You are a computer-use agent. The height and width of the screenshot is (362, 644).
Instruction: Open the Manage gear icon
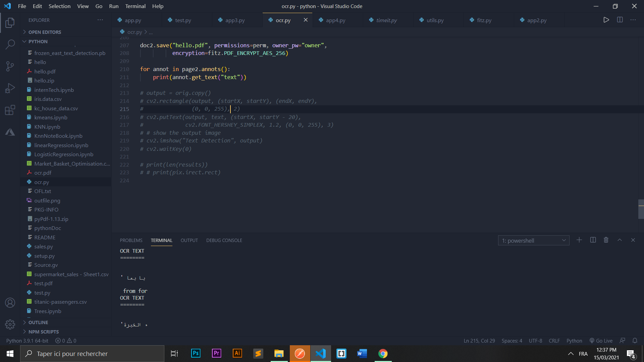pos(10,324)
